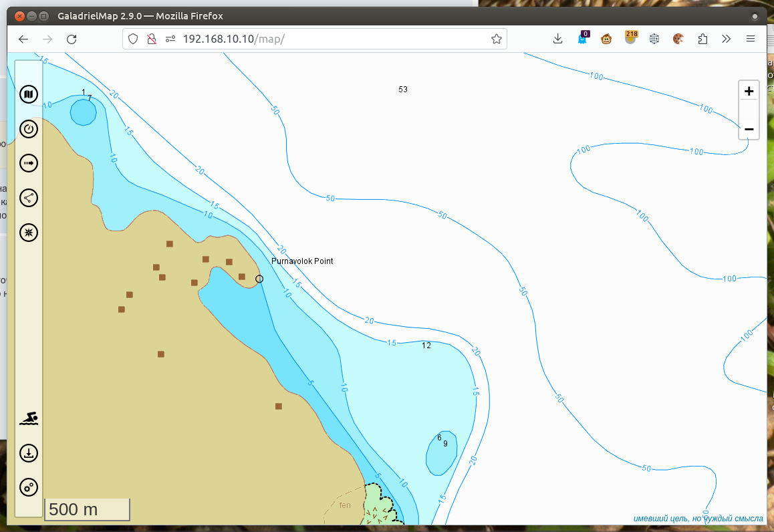The image size is (774, 532).
Task: Click the Russian attribution link text
Action: pyautogui.click(x=698, y=518)
